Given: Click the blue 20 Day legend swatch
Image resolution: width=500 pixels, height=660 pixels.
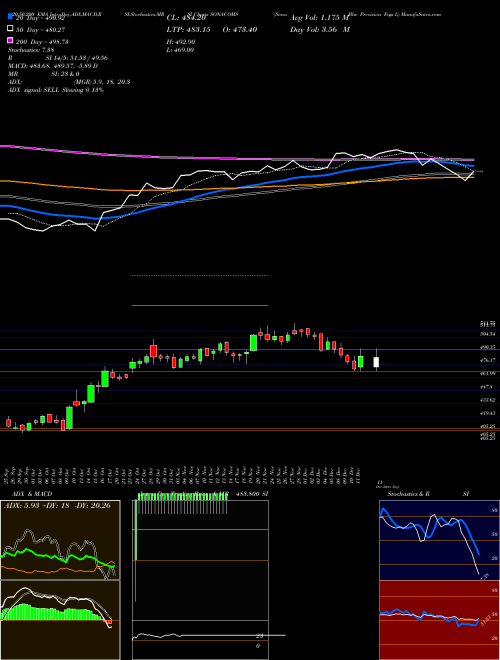Looking at the screenshot, I should click(10, 17).
